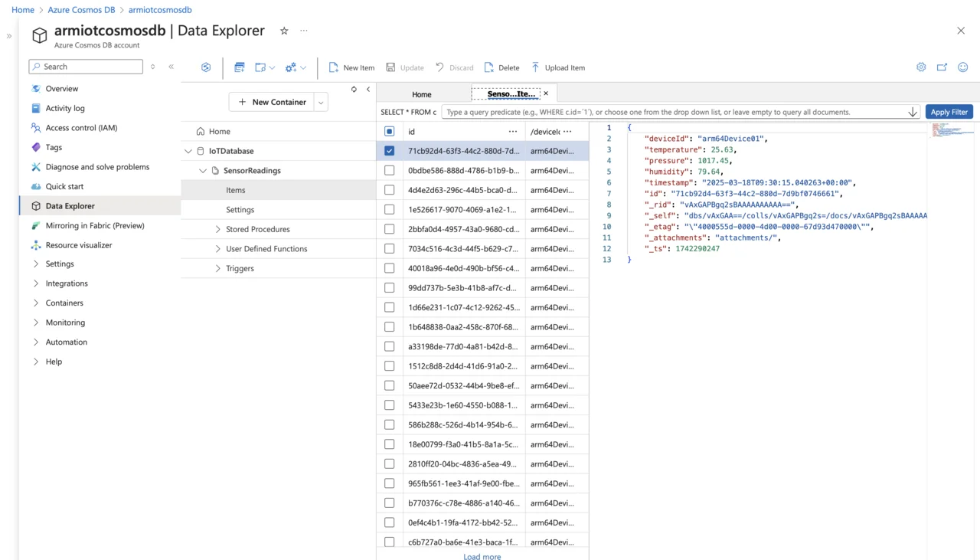980x560 pixels.
Task: Click the query predicate filter field
Action: point(674,112)
